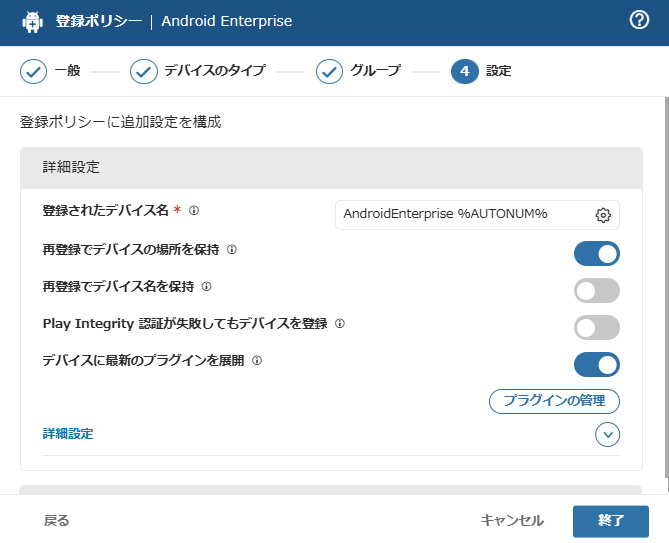Go to the デバイスのタイプ step checkmark
This screenshot has width=669, height=543.
(x=144, y=71)
